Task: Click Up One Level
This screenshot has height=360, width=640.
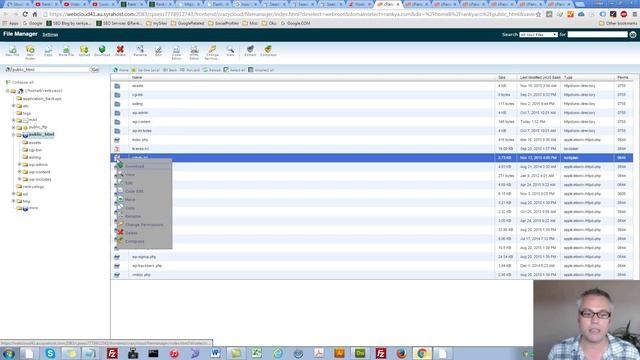Action: click(146, 70)
